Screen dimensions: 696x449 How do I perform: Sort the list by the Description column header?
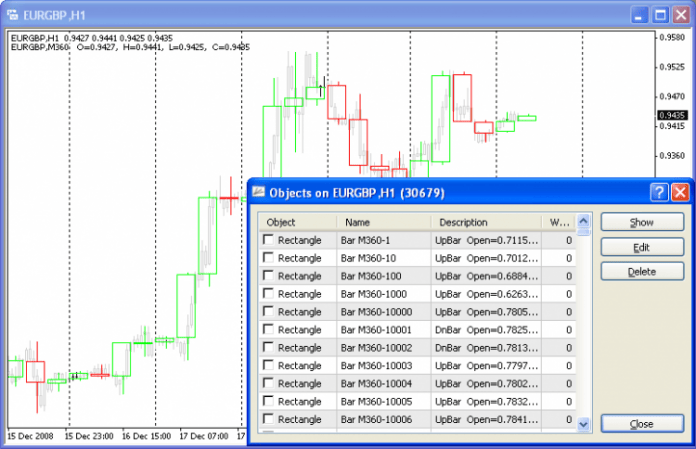tap(484, 222)
